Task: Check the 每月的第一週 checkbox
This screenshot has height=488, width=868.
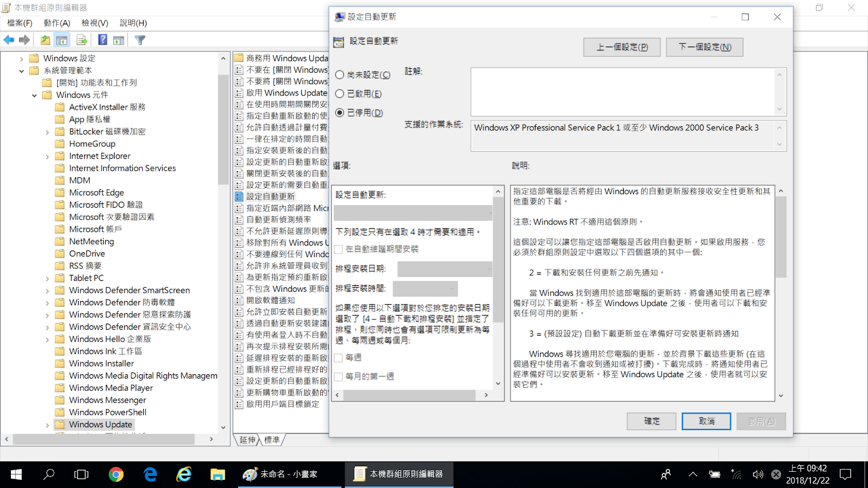Action: pyautogui.click(x=339, y=376)
